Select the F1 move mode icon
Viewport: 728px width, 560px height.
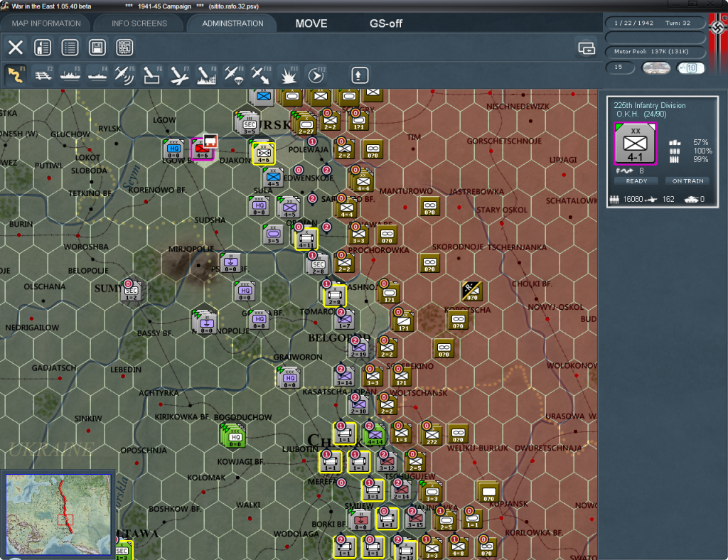[16, 75]
